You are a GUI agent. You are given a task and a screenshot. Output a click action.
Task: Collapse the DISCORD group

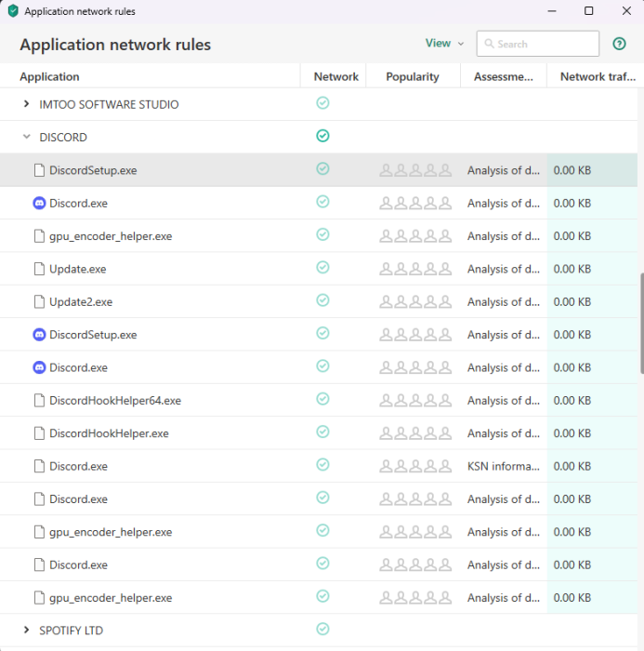tap(26, 137)
